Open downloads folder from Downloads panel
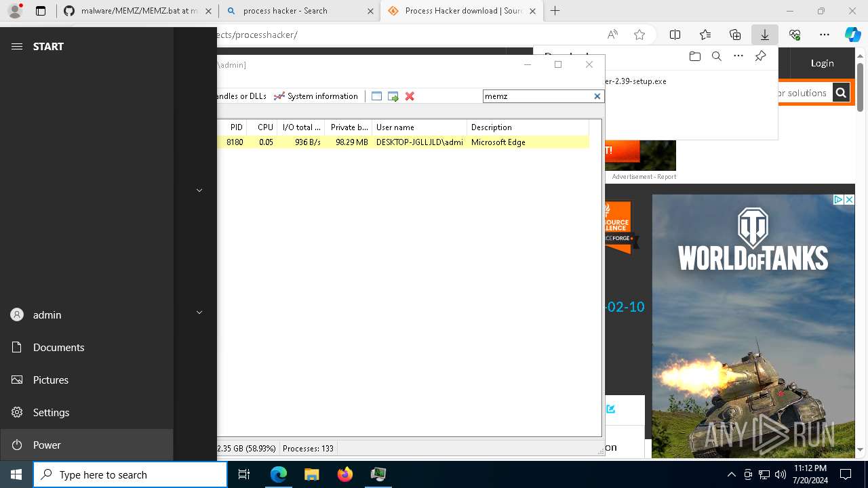This screenshot has width=868, height=488. [694, 56]
